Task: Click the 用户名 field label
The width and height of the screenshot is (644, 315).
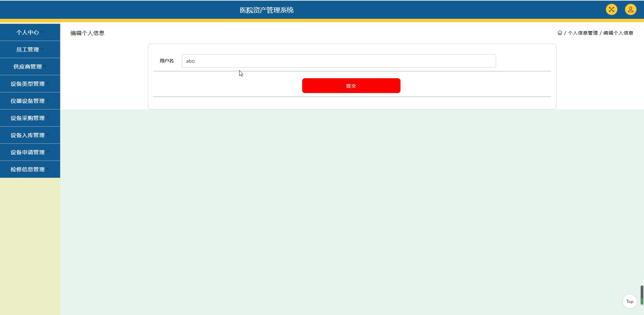Action: (x=167, y=61)
